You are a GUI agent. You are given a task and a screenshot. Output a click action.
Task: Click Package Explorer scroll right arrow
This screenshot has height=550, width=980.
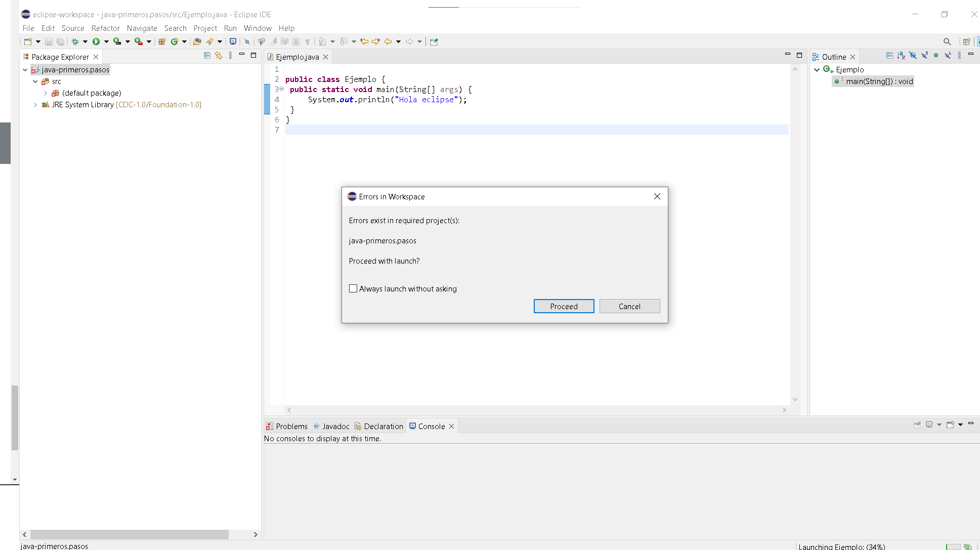[x=255, y=534]
